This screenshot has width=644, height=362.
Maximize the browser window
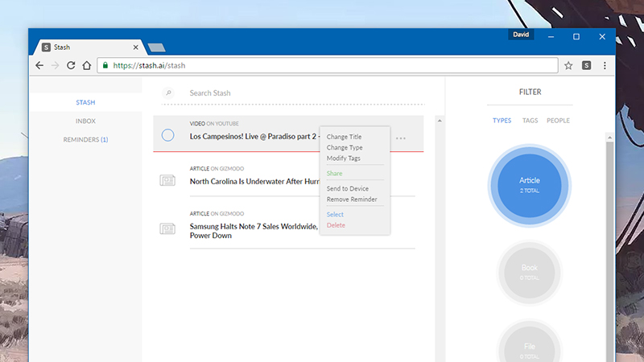coord(576,36)
